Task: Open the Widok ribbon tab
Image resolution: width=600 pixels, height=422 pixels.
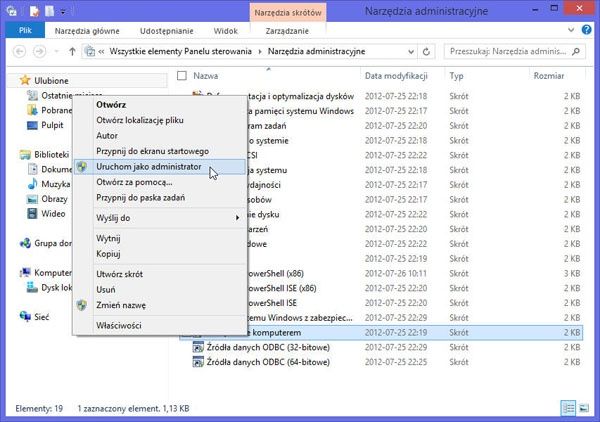Action: click(x=225, y=31)
